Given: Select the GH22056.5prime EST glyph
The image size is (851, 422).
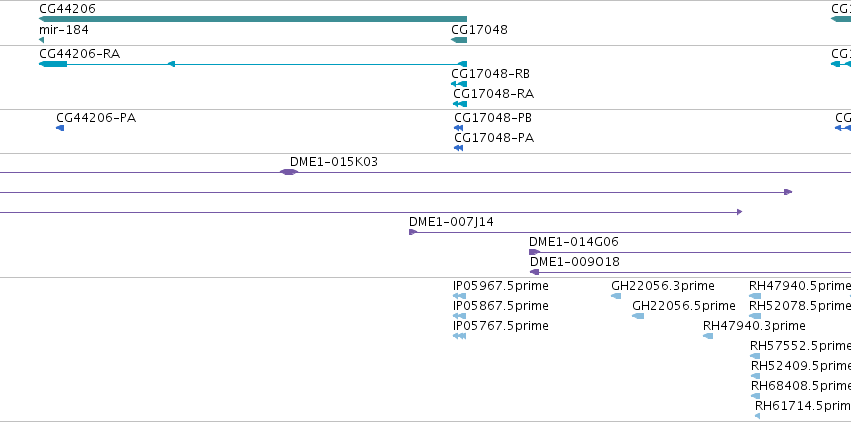Looking at the screenshot, I should click(x=638, y=316).
